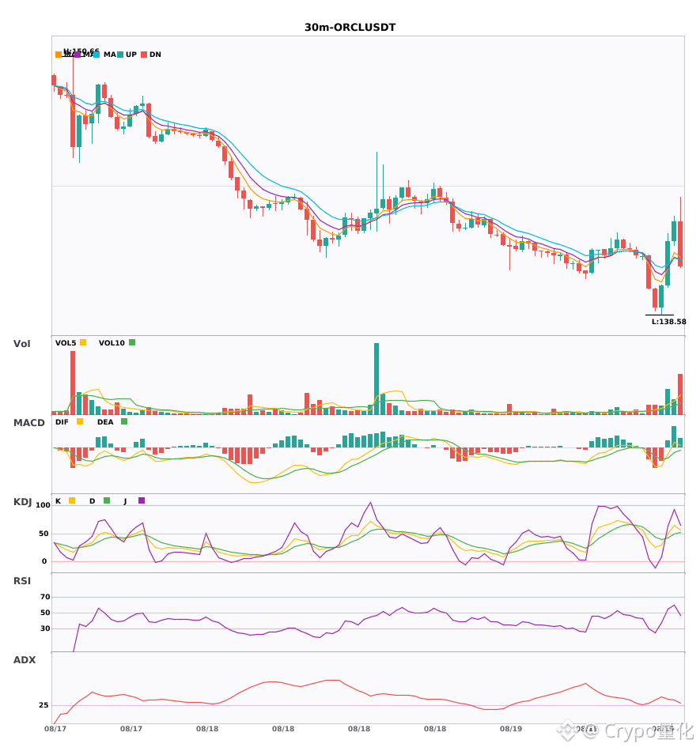Click the ADX axis value 25
Screen dimensions: 700x751
pos(44,705)
